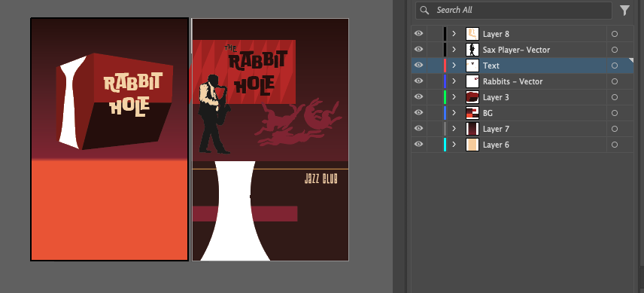This screenshot has height=293, width=644.
Task: Click the Layer 3 thumbnail
Action: pyautogui.click(x=472, y=97)
